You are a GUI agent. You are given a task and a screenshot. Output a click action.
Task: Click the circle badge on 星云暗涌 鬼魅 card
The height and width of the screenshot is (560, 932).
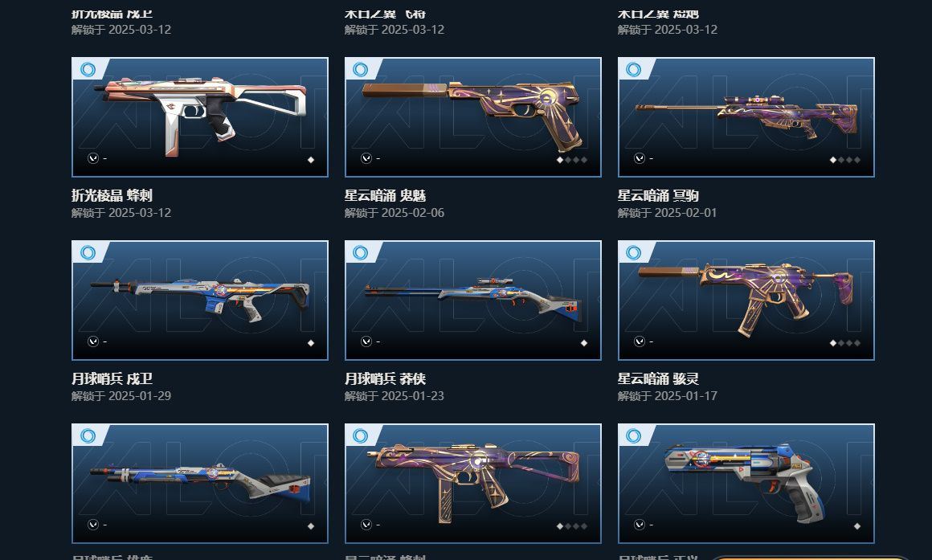360,70
